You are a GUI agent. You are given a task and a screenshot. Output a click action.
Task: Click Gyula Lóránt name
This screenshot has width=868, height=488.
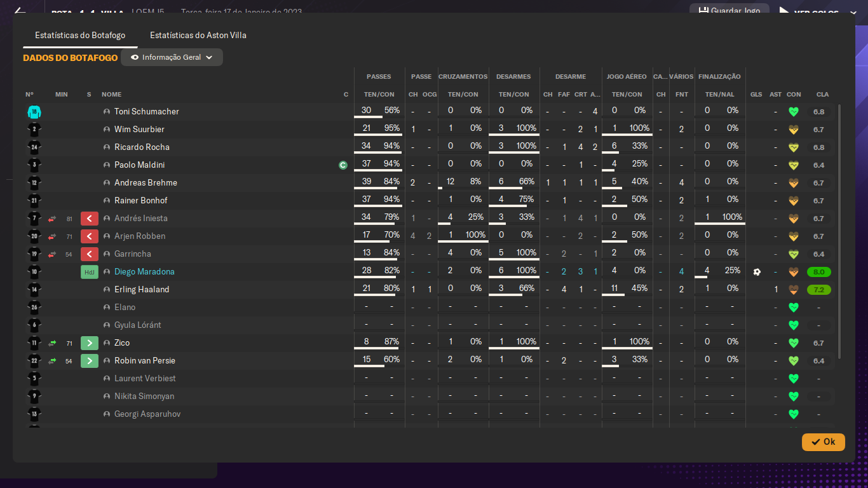tap(138, 325)
